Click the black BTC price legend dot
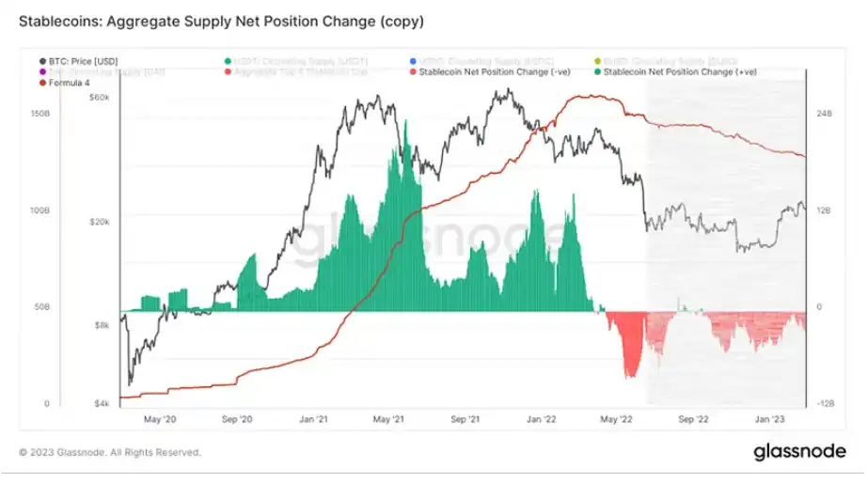The width and height of the screenshot is (868, 483). pos(42,61)
